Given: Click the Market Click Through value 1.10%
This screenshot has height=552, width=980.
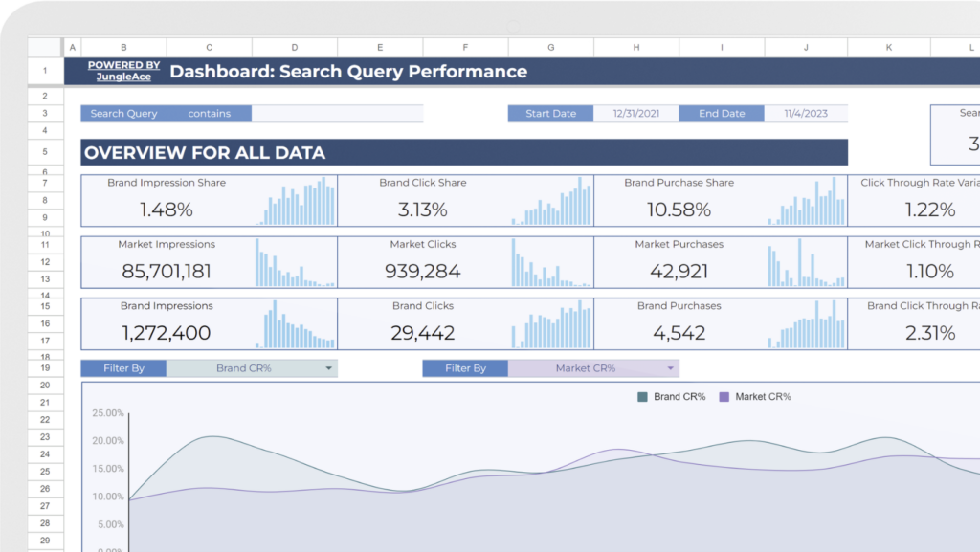Looking at the screenshot, I should click(x=930, y=272).
